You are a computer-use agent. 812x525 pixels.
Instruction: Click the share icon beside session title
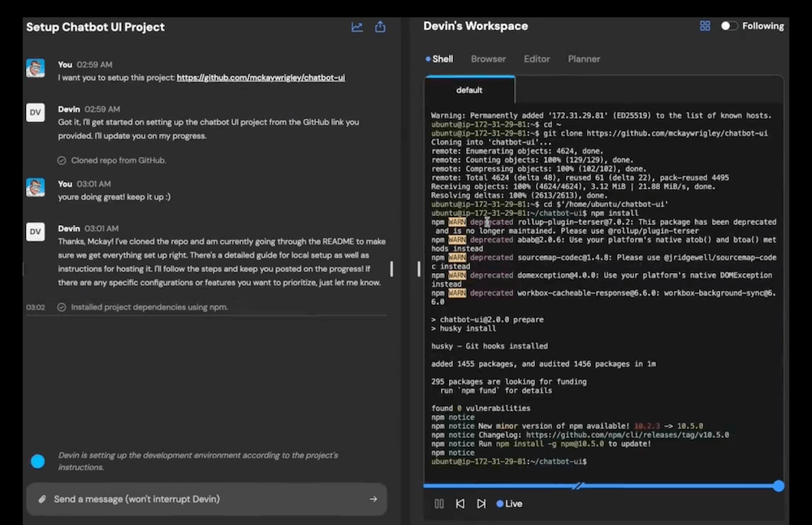(380, 27)
